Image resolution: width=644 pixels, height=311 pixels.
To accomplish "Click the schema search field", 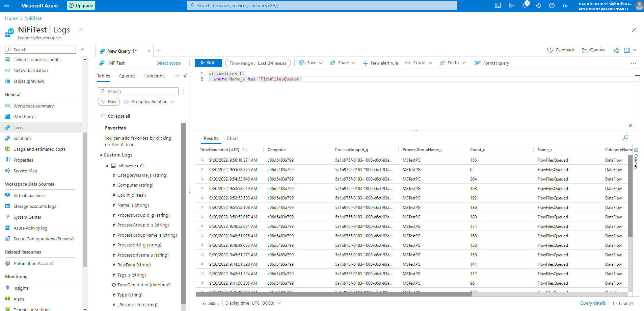I will [138, 91].
